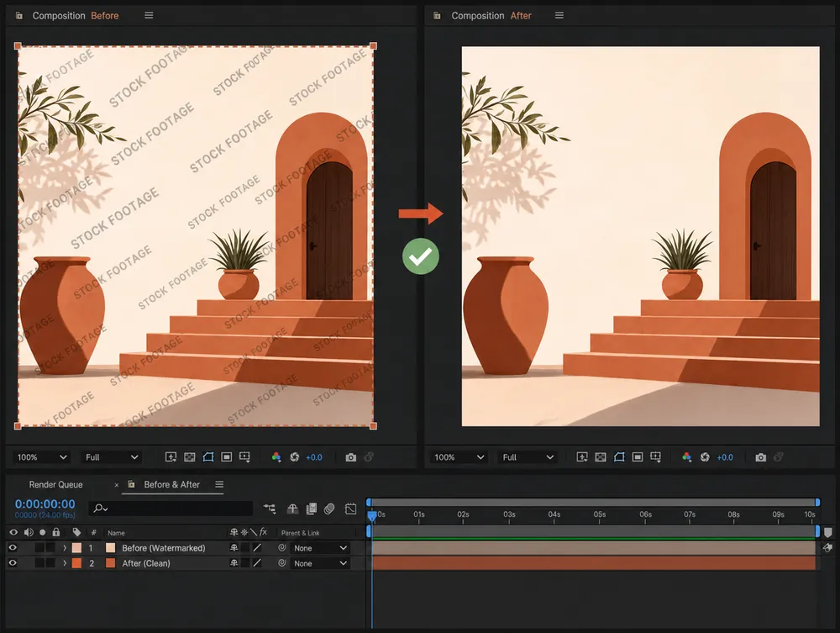Screen dimensions: 840x633
Task: Click the label tag column header
Action: [76, 532]
